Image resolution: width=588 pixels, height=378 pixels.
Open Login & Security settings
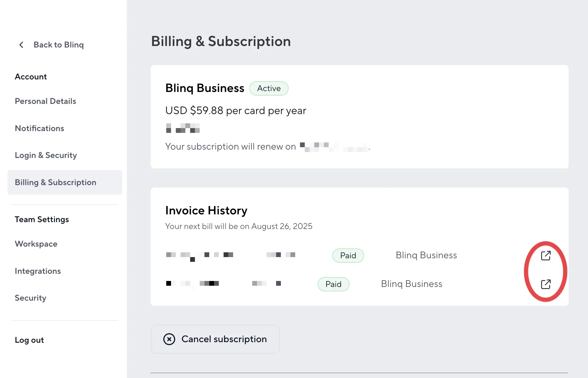tap(46, 155)
